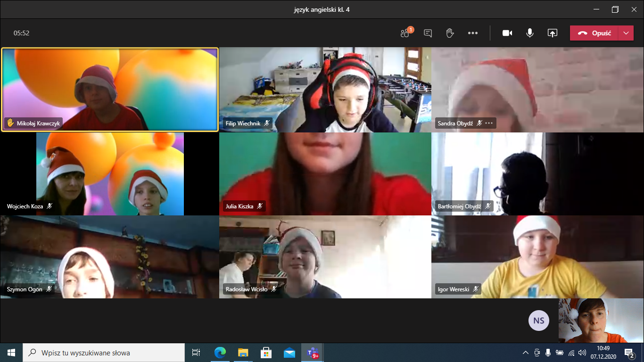Click the Windows search box
644x362 pixels.
tap(104, 353)
